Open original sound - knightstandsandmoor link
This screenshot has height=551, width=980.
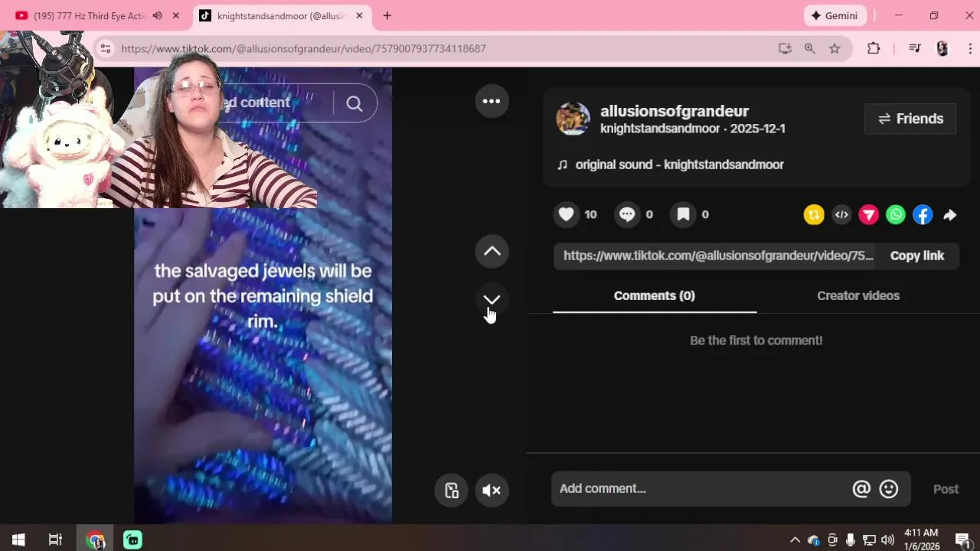pyautogui.click(x=679, y=165)
